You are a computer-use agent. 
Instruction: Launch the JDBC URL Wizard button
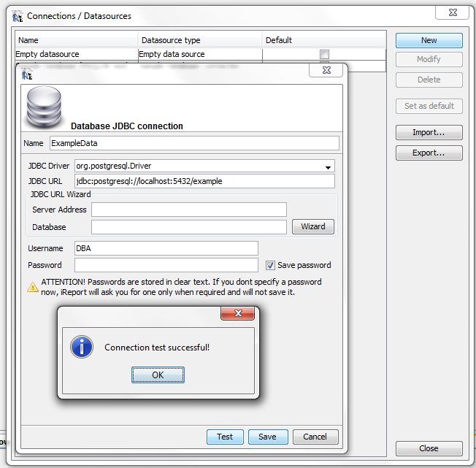(313, 226)
